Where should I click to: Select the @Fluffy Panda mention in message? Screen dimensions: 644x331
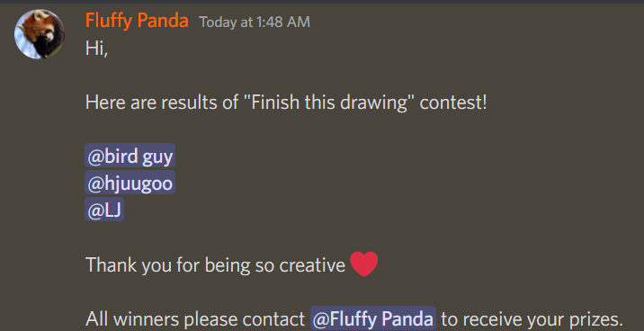(373, 318)
